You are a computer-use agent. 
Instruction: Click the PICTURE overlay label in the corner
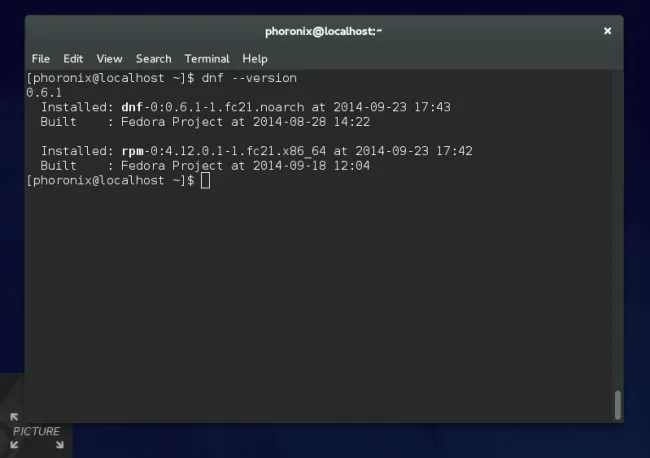pos(37,432)
